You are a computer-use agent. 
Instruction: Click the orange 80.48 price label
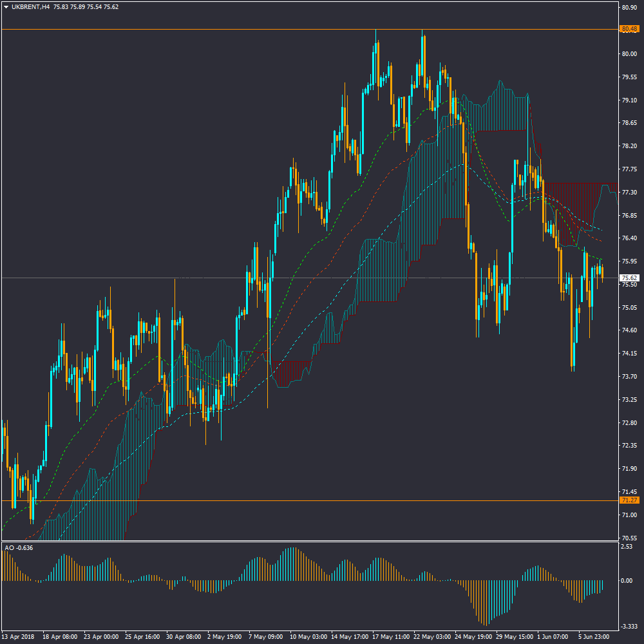(628, 29)
